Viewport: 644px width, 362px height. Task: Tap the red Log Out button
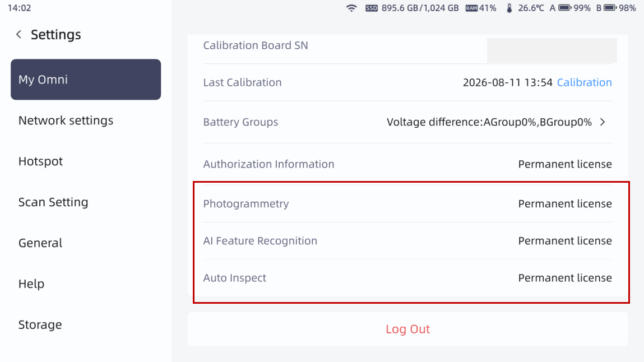point(408,329)
